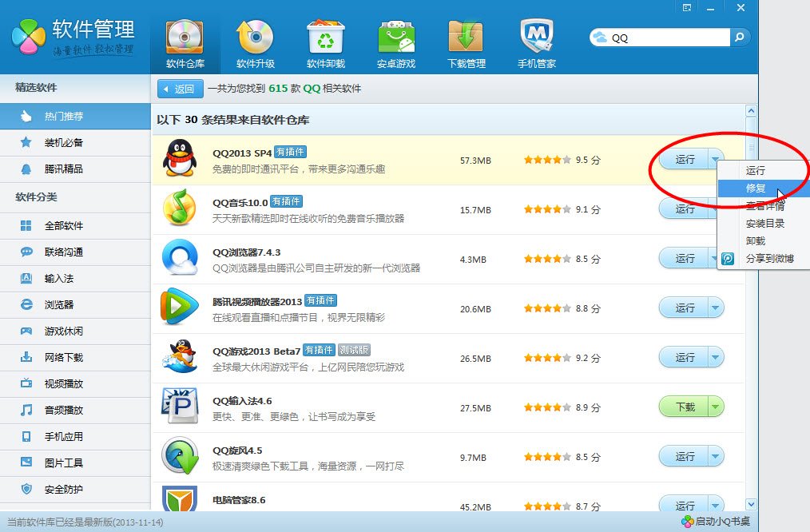Choose 分享到微博 in the dropdown menu
This screenshot has height=532, width=810.
coord(769,259)
